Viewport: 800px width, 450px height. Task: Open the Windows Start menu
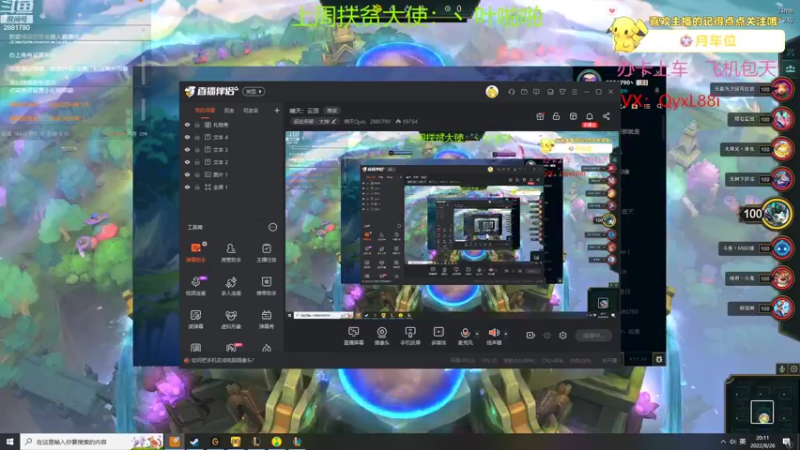click(x=10, y=442)
